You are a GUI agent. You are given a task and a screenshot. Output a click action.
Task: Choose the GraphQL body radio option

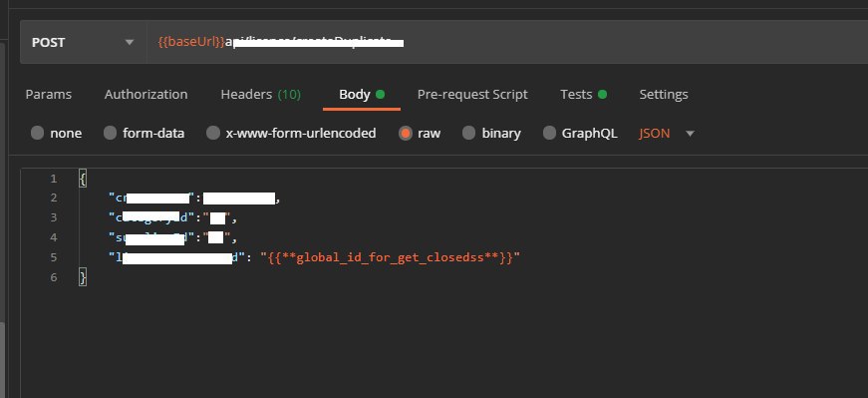click(549, 133)
